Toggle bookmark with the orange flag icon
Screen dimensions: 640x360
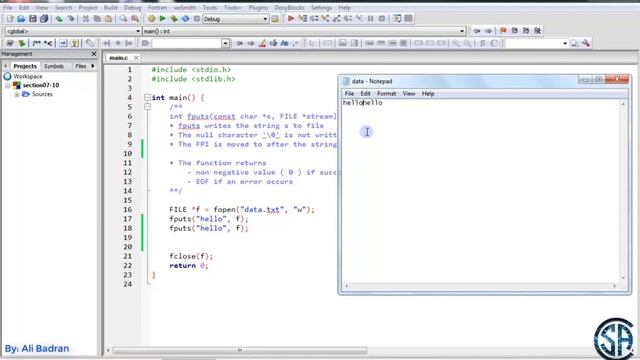[x=503, y=31]
